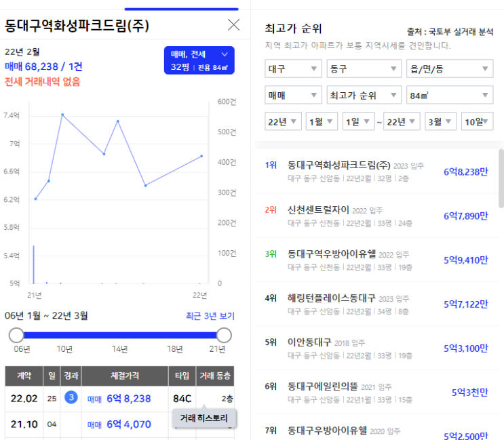Screen dimensions: 504x440
Task: Select rank 4 해링턴플레이스동대구 listing
Action: [x=376, y=304]
